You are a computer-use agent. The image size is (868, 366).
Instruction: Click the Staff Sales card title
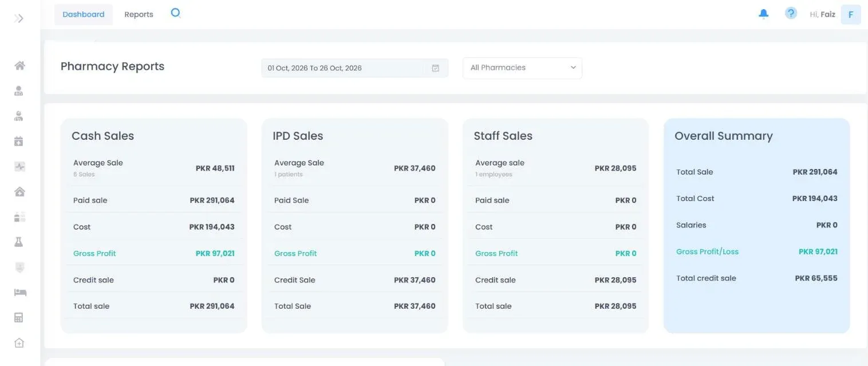[503, 136]
